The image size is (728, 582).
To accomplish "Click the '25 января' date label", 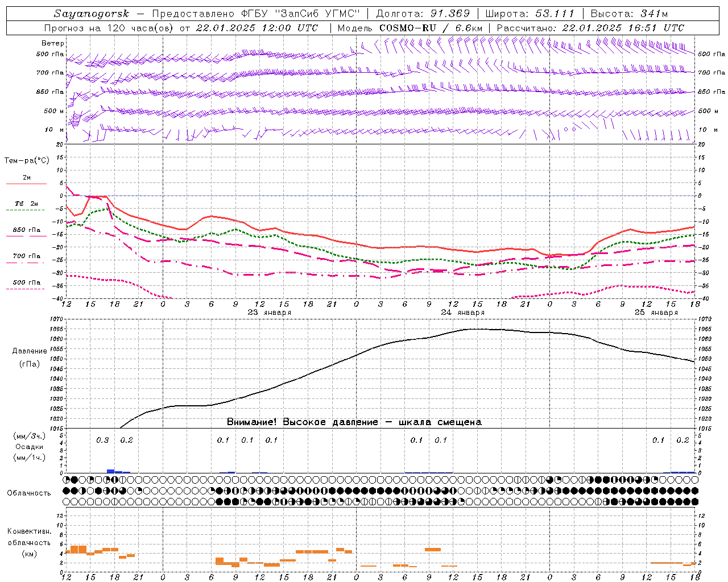I will (x=656, y=313).
